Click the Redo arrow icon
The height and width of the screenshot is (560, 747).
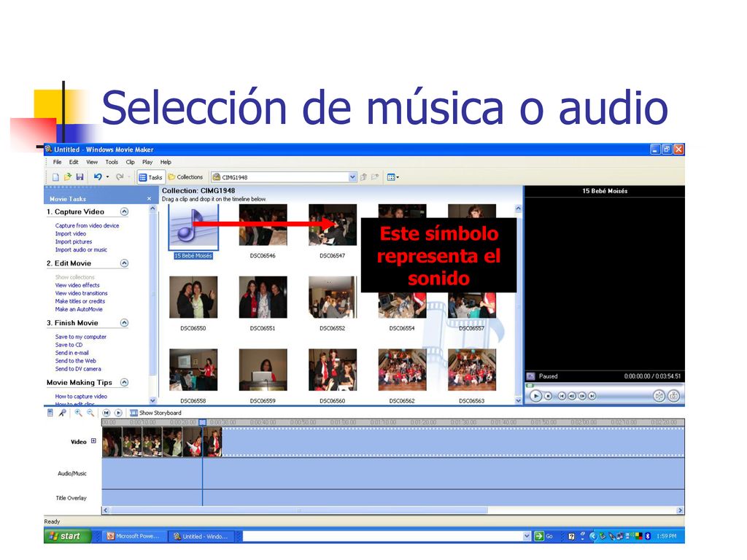(120, 177)
